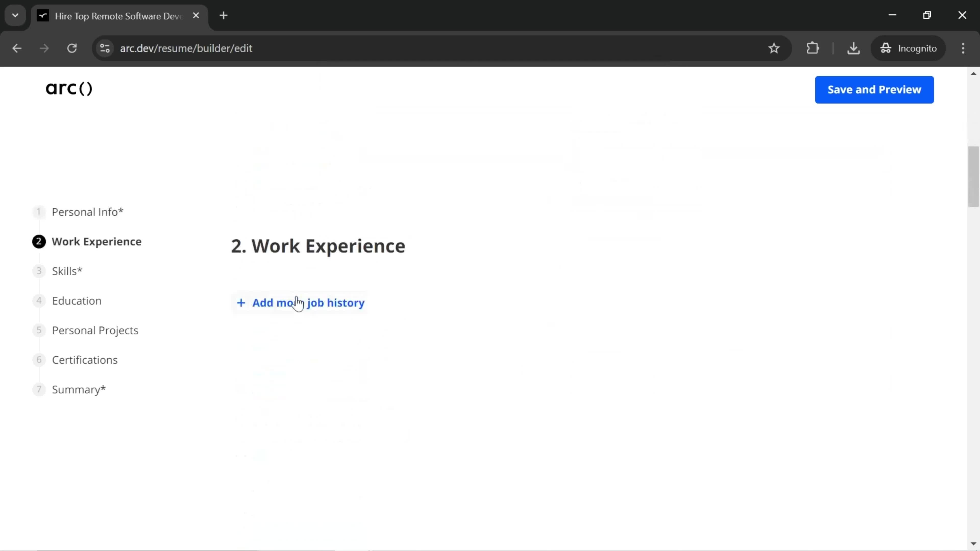
Task: Toggle incognito mode indicator
Action: coord(912,48)
